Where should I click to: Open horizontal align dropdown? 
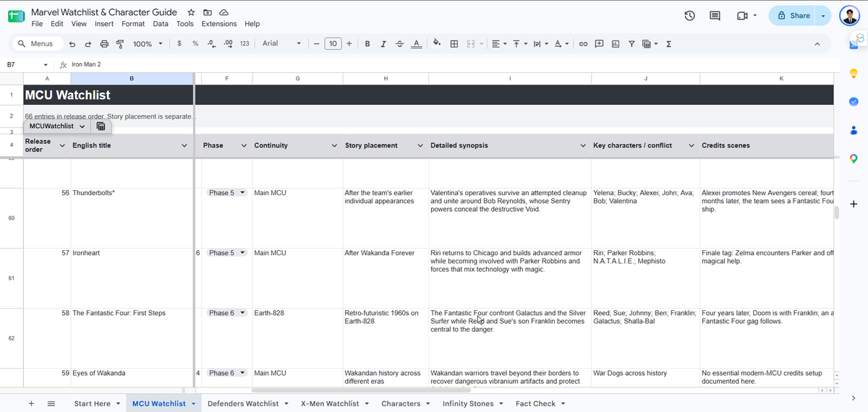pos(499,44)
